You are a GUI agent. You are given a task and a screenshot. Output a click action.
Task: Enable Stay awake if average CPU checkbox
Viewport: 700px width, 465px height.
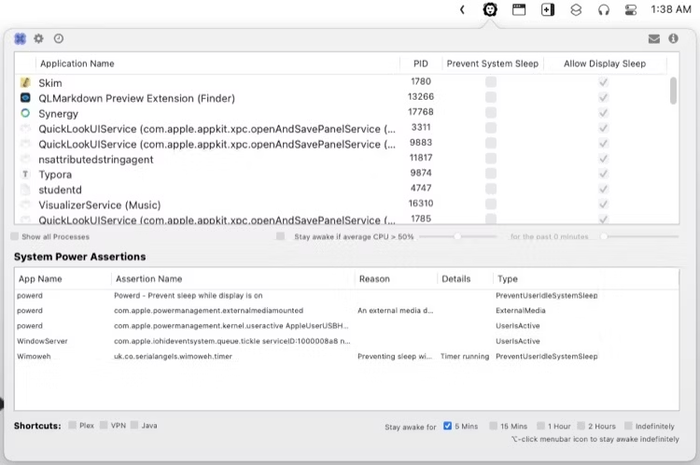(x=280, y=236)
